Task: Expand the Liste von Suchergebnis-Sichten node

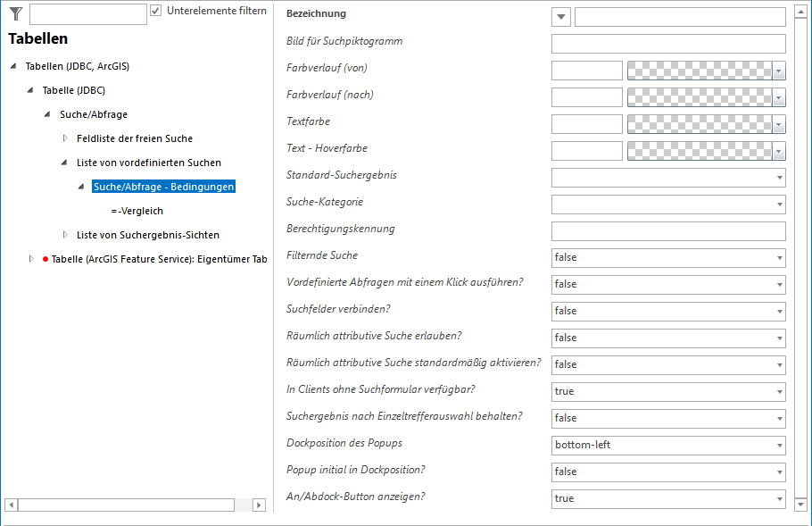Action: tap(63, 235)
